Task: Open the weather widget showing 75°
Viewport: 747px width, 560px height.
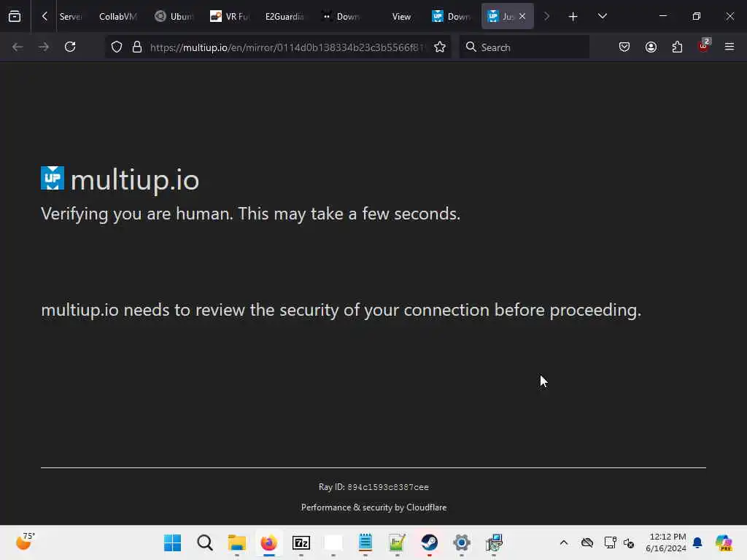Action: click(x=25, y=542)
